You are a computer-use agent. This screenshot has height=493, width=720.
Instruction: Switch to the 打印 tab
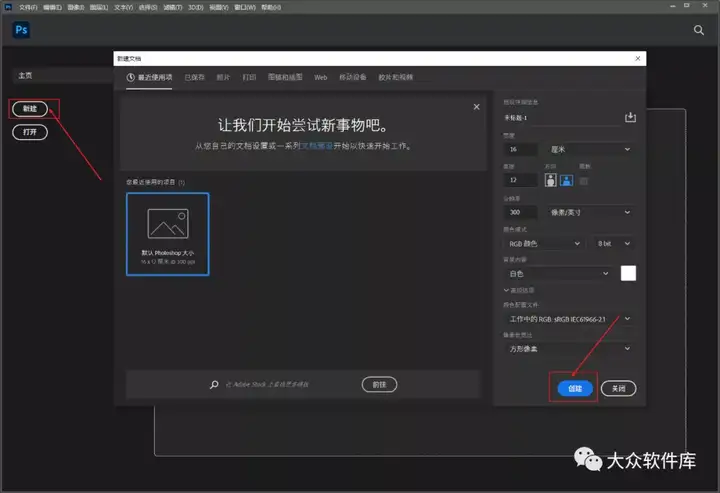pyautogui.click(x=249, y=77)
